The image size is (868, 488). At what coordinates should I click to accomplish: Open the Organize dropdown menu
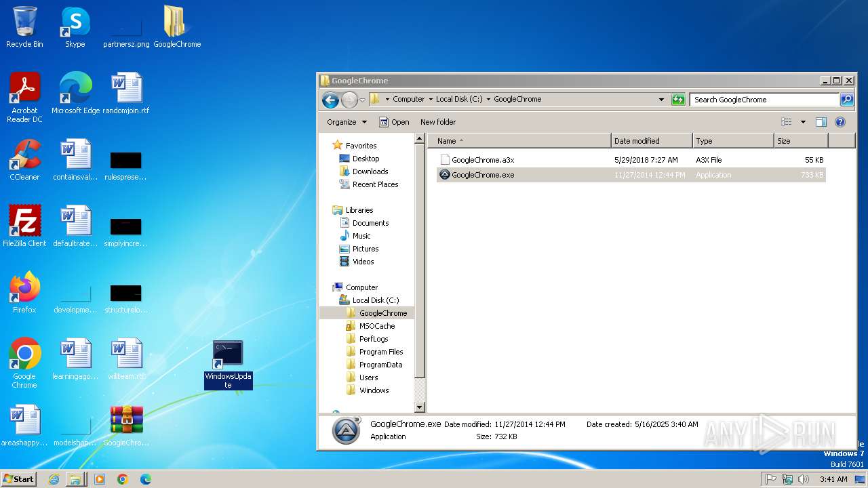(x=347, y=122)
